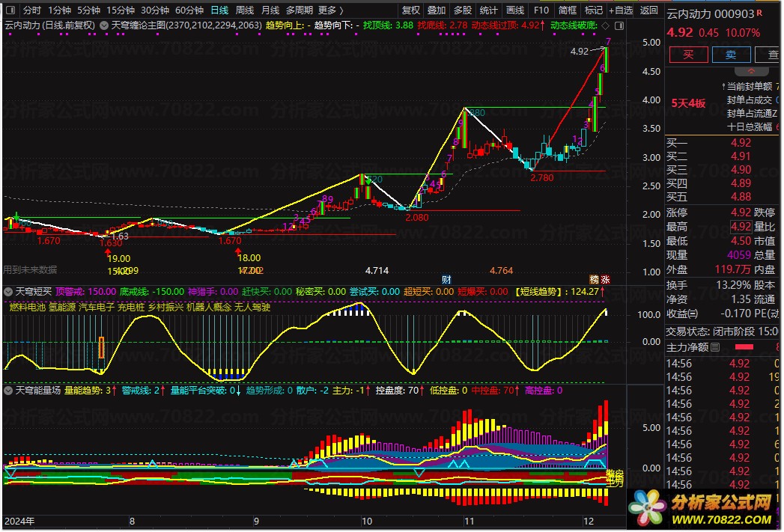784x532 pixels.
Task: Toggle the sidebar panel icon at top-left
Action: pyautogui.click(x=10, y=10)
